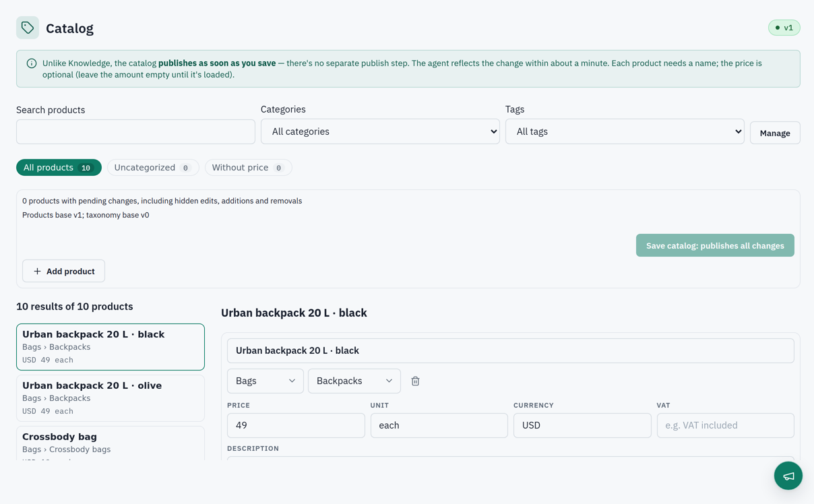This screenshot has height=504, width=814.
Task: Select the Crossbody bag product
Action: click(x=111, y=444)
